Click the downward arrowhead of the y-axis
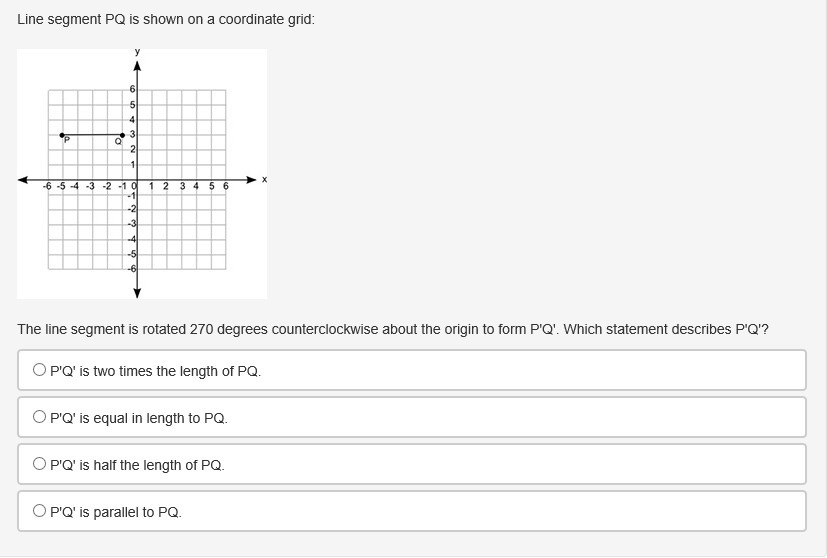This screenshot has width=827, height=558. coord(137,292)
